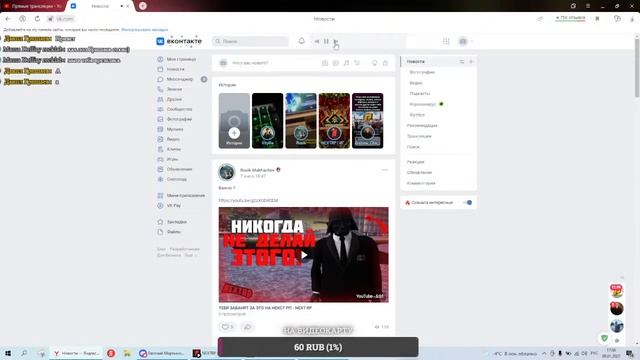Open the VK services grid
This screenshot has width=640, height=360.
click(446, 41)
